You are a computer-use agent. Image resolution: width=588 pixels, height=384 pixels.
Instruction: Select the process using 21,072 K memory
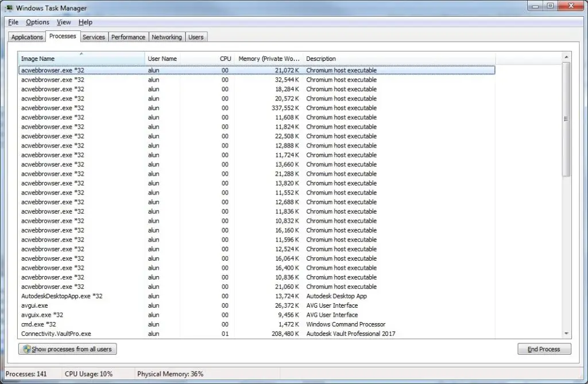click(x=257, y=70)
